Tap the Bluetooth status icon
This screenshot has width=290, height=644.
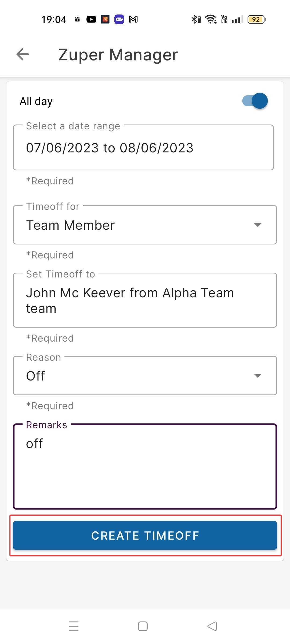tap(196, 19)
